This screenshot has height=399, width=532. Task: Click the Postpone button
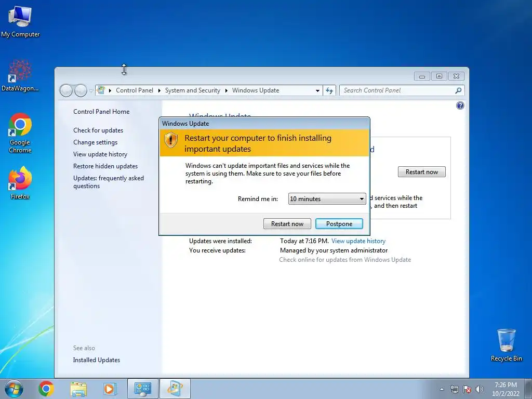(339, 224)
